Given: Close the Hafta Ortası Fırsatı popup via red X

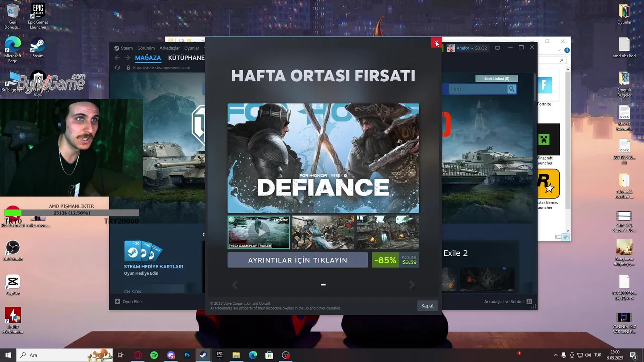Looking at the screenshot, I should [436, 43].
